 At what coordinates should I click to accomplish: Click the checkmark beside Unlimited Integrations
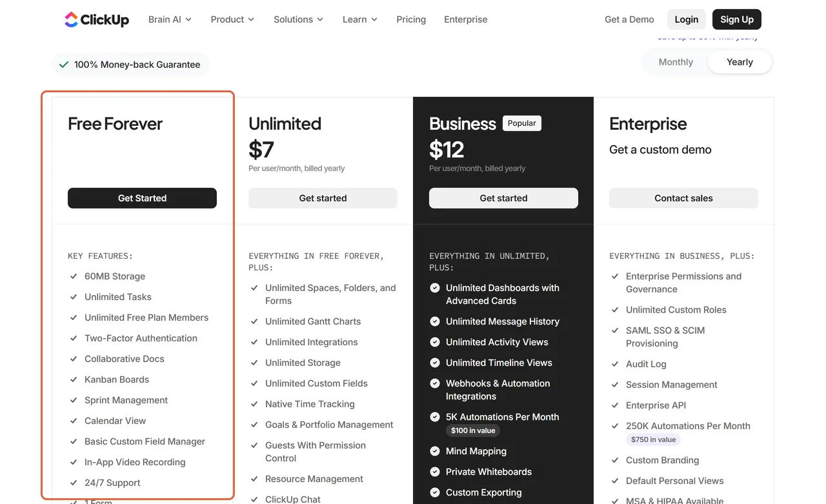(x=254, y=342)
